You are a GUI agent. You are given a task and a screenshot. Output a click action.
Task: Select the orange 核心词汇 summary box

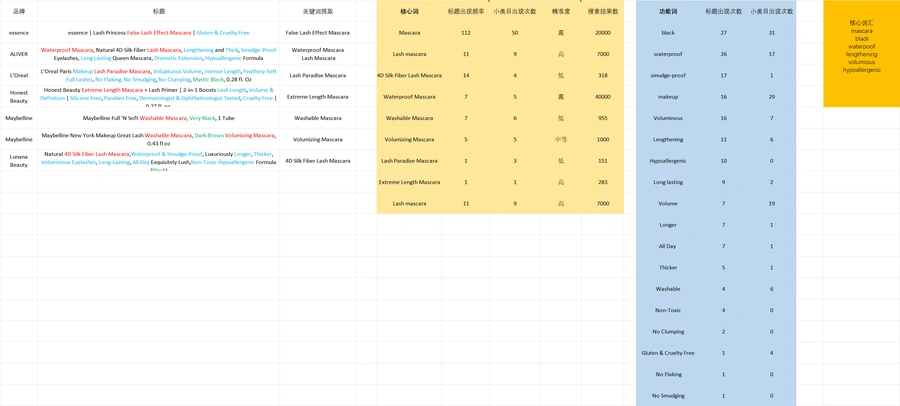(x=862, y=54)
